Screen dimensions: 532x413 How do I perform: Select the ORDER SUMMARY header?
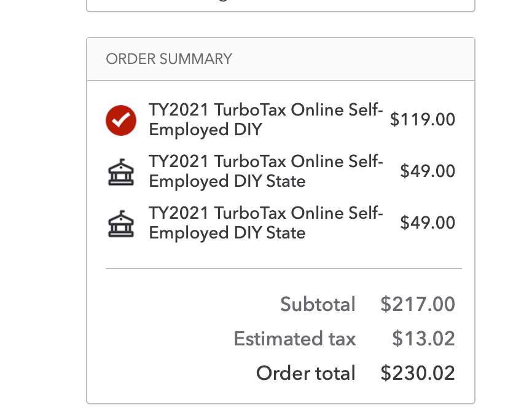click(x=169, y=59)
